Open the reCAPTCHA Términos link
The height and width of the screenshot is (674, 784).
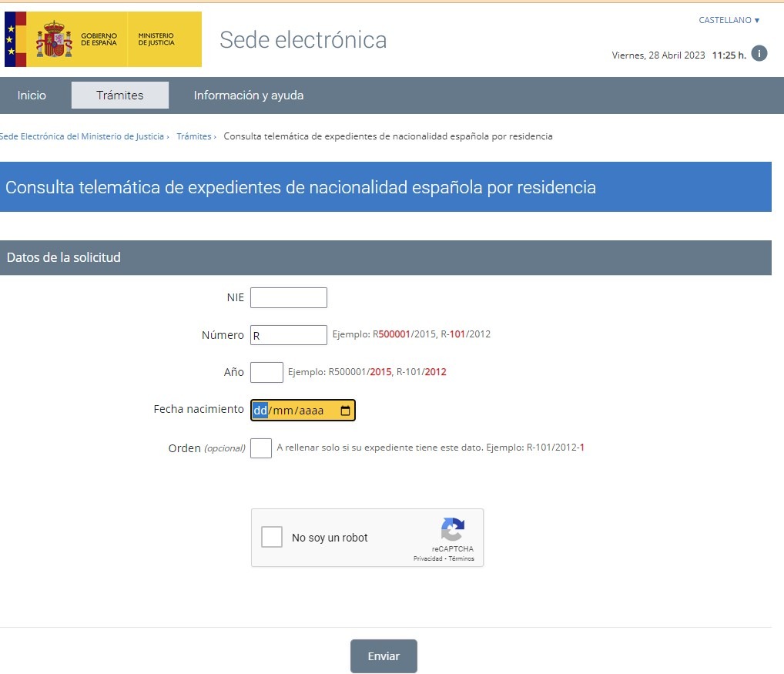pyautogui.click(x=461, y=558)
